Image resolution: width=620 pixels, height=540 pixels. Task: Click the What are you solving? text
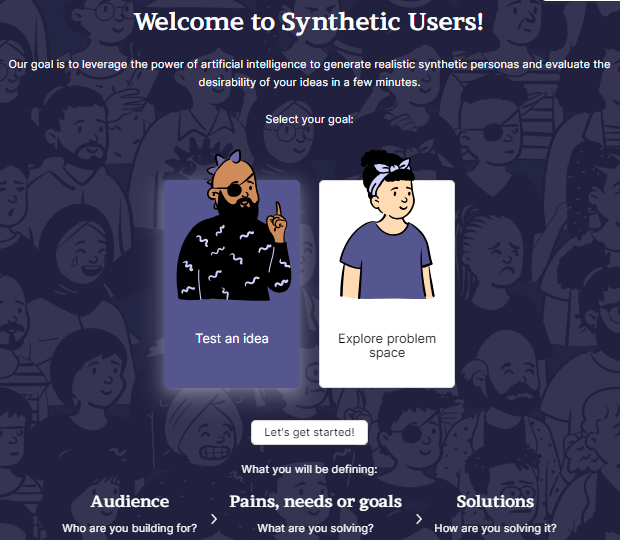[316, 528]
